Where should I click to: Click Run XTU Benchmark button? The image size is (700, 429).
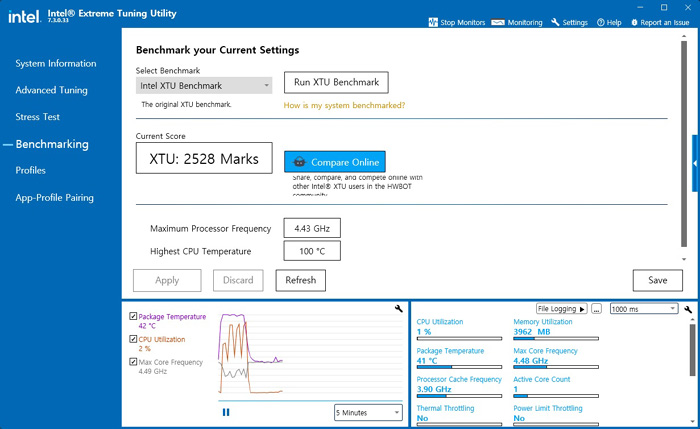click(x=336, y=82)
